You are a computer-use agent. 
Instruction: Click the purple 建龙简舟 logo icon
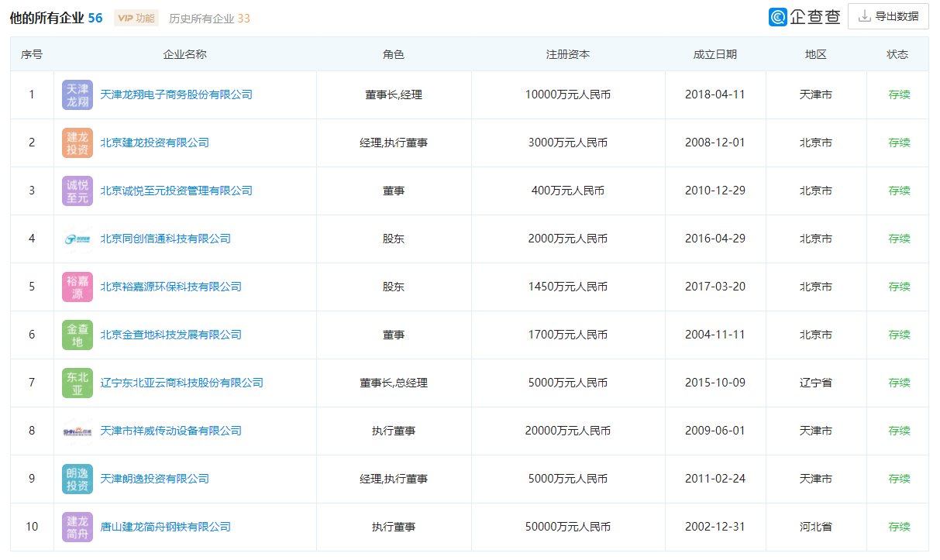coord(77,527)
